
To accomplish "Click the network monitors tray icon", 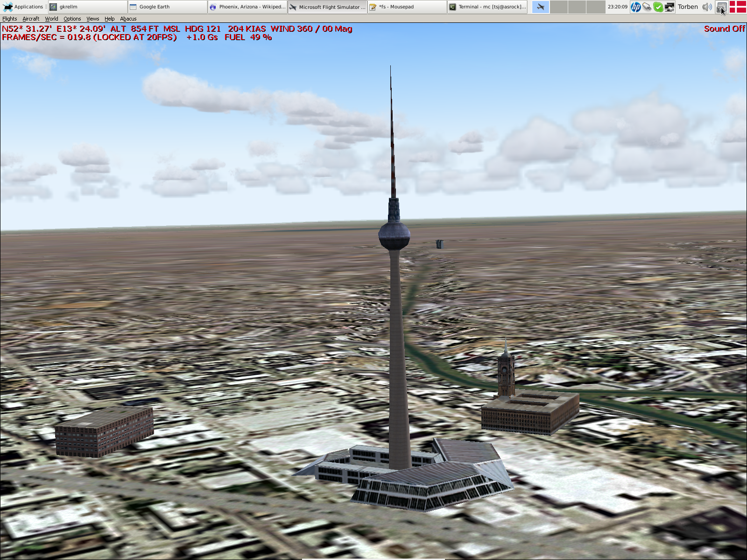I will 669,7.
